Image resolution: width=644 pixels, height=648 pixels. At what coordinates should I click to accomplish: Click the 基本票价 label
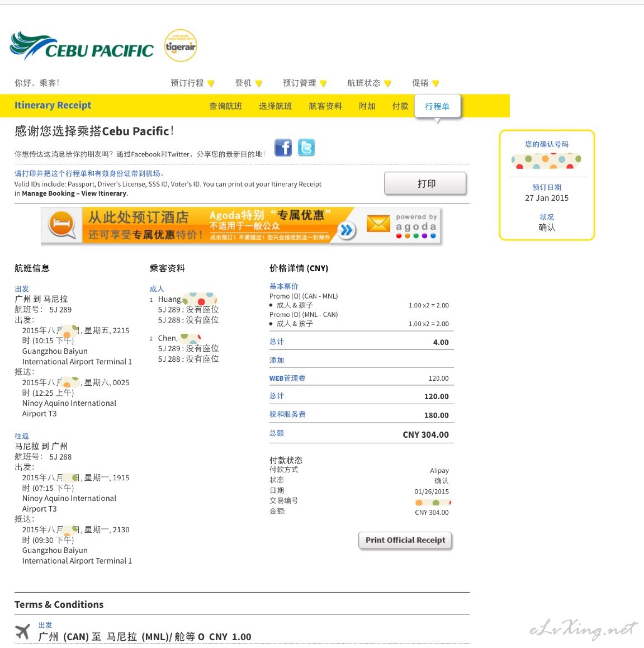(x=284, y=286)
